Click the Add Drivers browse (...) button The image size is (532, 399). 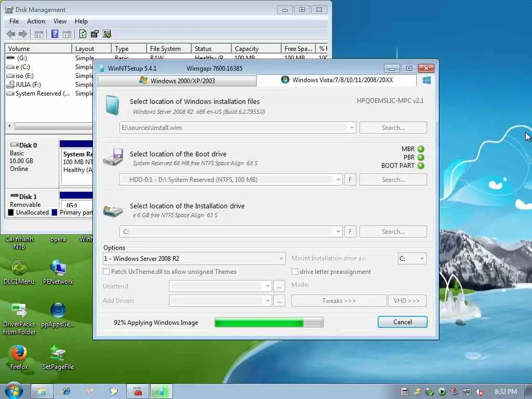279,301
